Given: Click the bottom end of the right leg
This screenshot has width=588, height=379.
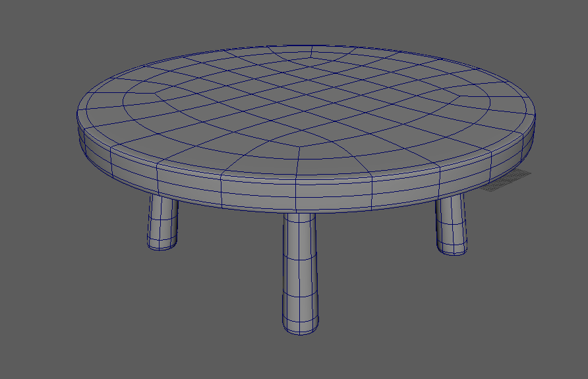Looking at the screenshot, I should tap(454, 249).
